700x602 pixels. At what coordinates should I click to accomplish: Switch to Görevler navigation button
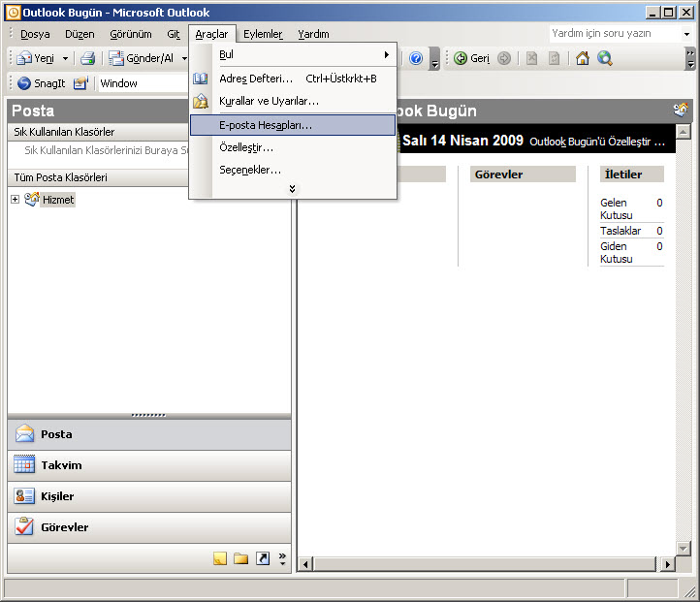149,527
